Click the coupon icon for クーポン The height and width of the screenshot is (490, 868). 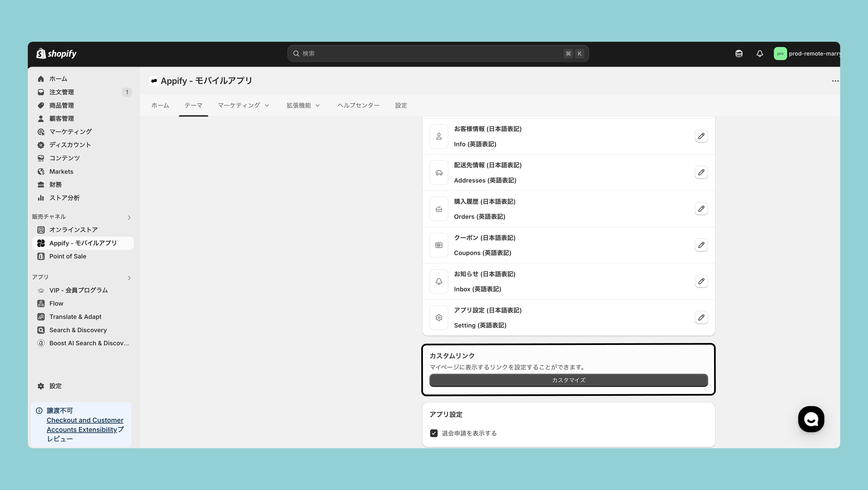[439, 245]
